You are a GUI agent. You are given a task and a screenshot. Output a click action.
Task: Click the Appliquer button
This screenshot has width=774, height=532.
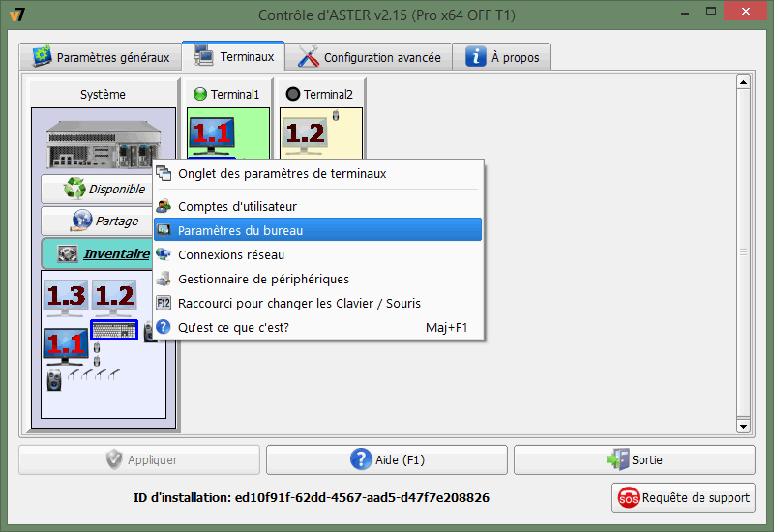pyautogui.click(x=139, y=460)
